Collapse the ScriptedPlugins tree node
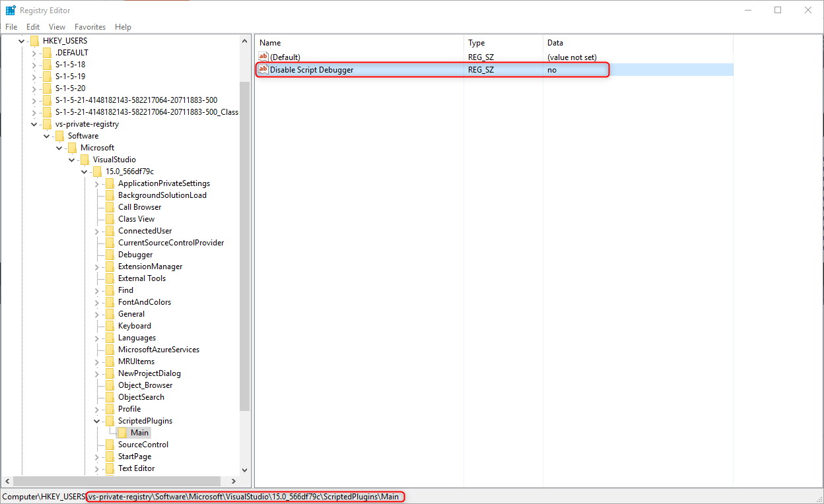 tap(97, 421)
